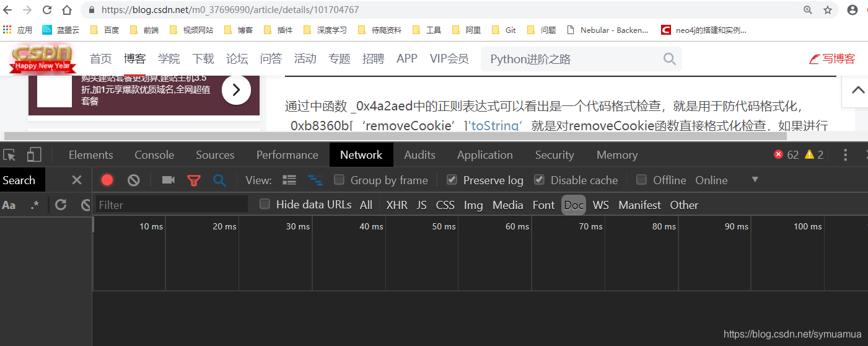Screen dimensions: 868x346
Task: Open the 博客 navigation link
Action: pos(134,59)
